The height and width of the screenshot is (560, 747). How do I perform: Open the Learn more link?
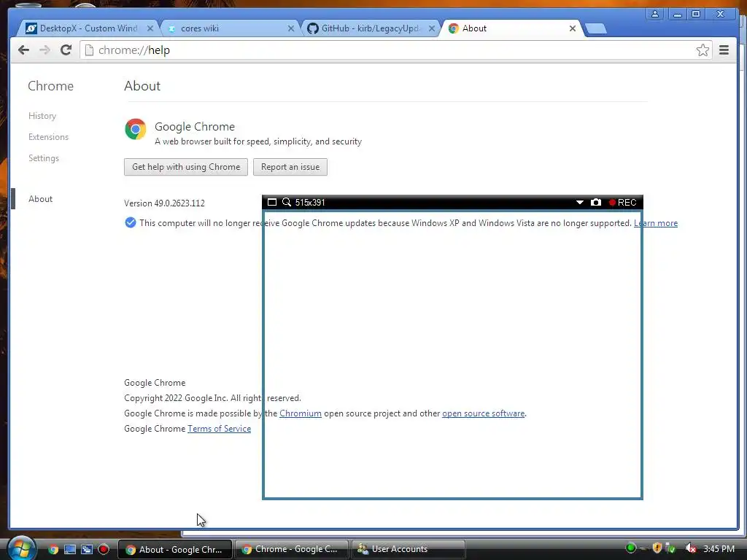point(656,223)
